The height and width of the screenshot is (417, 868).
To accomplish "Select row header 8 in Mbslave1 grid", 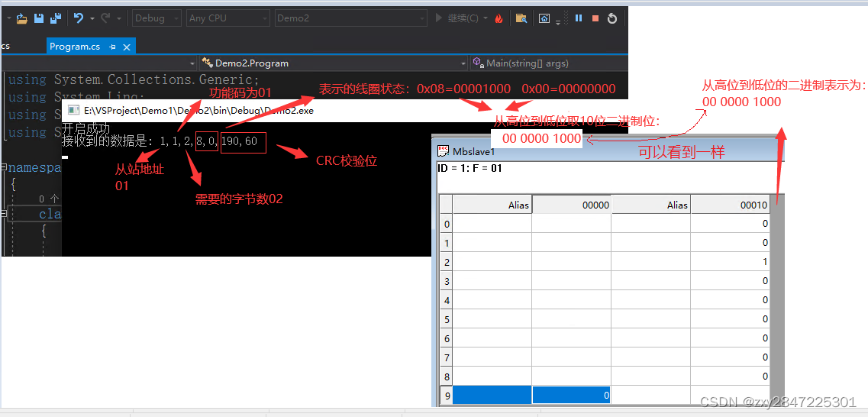I will click(x=446, y=376).
